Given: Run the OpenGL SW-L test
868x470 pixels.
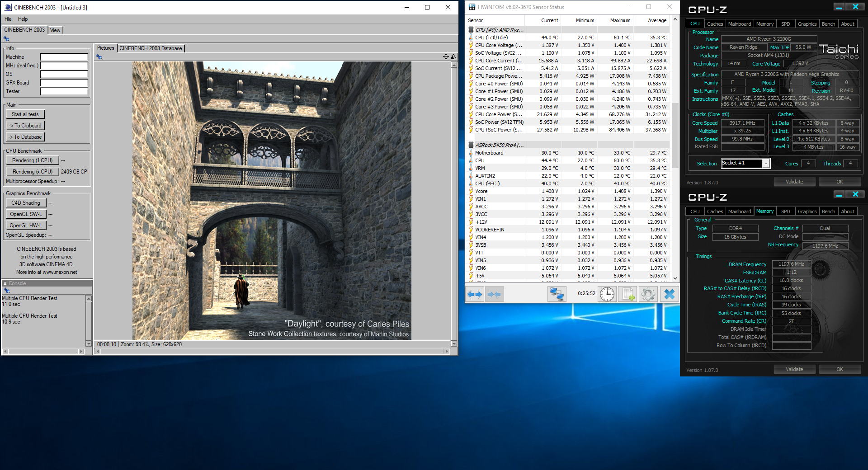Looking at the screenshot, I should click(26, 214).
